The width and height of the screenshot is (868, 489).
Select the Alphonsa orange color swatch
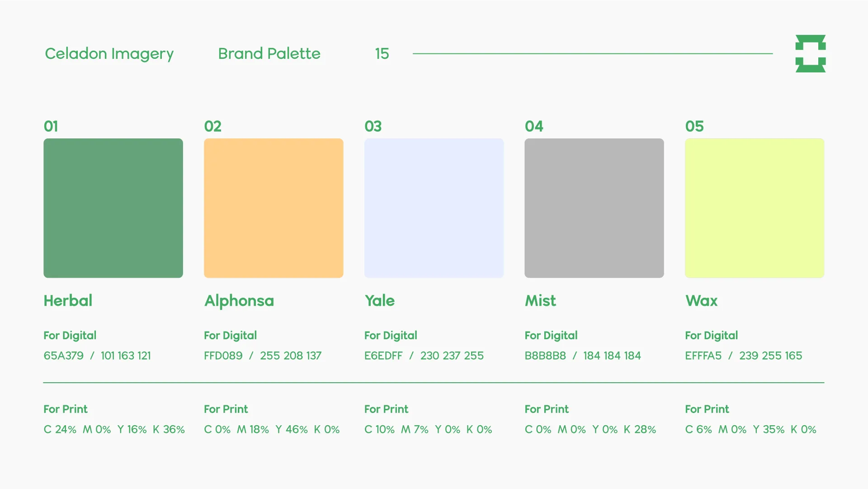(274, 208)
